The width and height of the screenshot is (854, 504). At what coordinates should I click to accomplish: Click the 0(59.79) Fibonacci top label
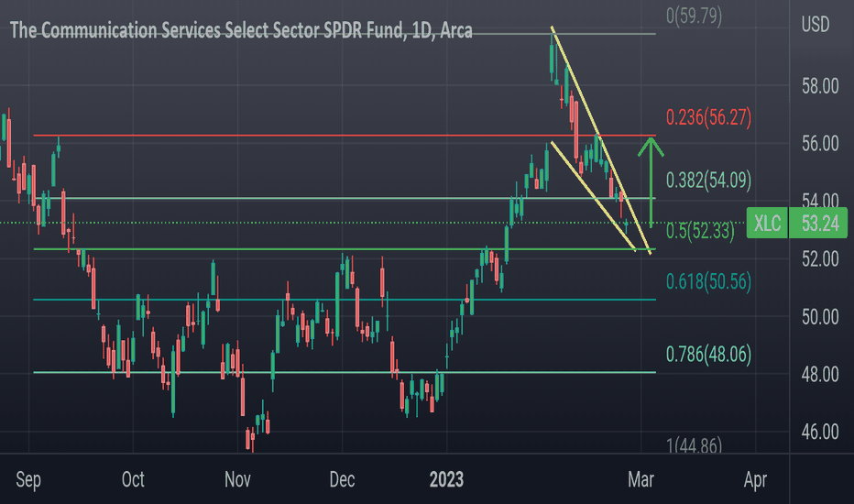coord(694,16)
